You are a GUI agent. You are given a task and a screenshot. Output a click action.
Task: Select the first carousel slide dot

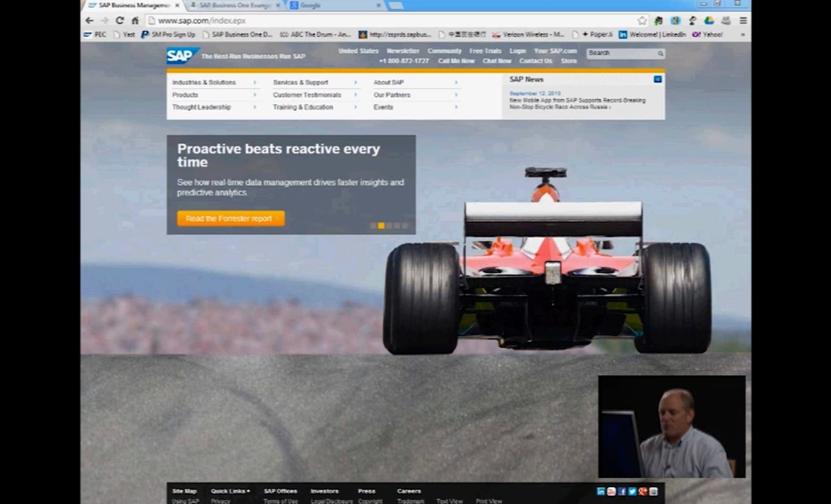[373, 226]
